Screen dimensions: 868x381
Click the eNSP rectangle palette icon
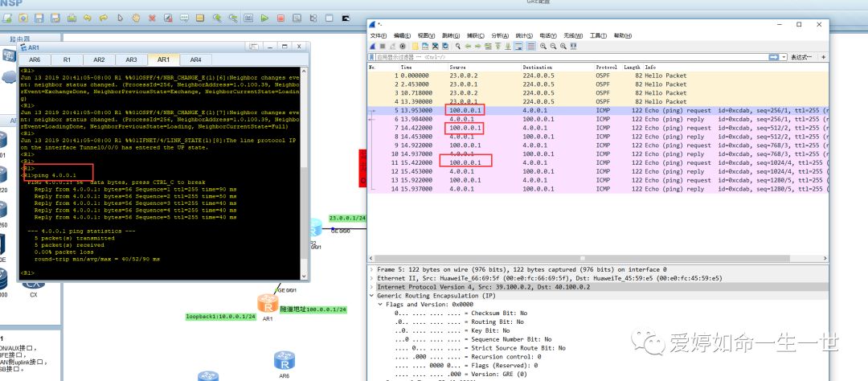click(x=200, y=18)
